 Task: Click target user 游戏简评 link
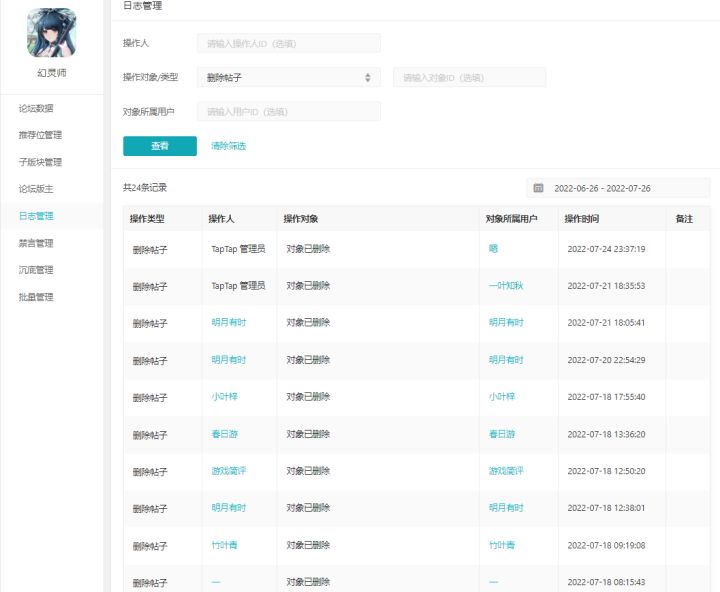[506, 471]
